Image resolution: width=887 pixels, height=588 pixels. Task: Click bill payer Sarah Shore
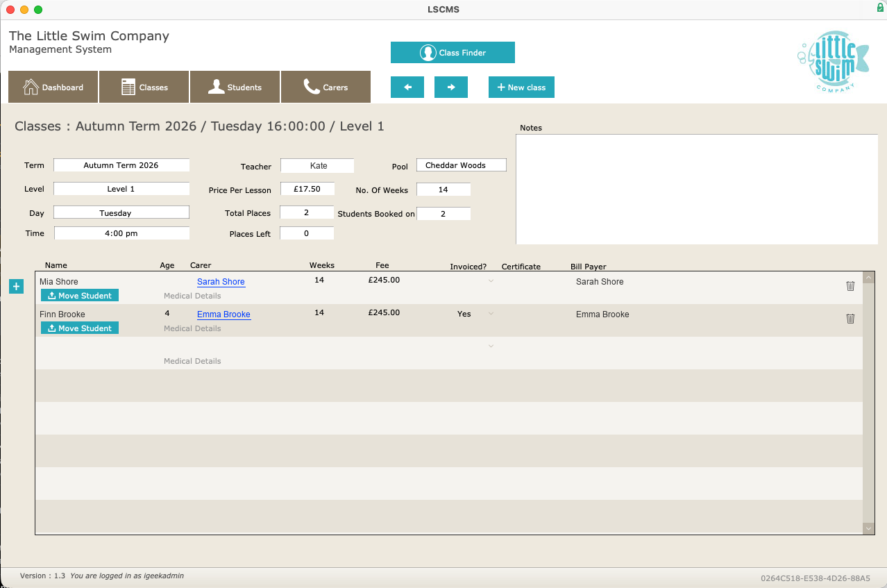[x=600, y=282]
